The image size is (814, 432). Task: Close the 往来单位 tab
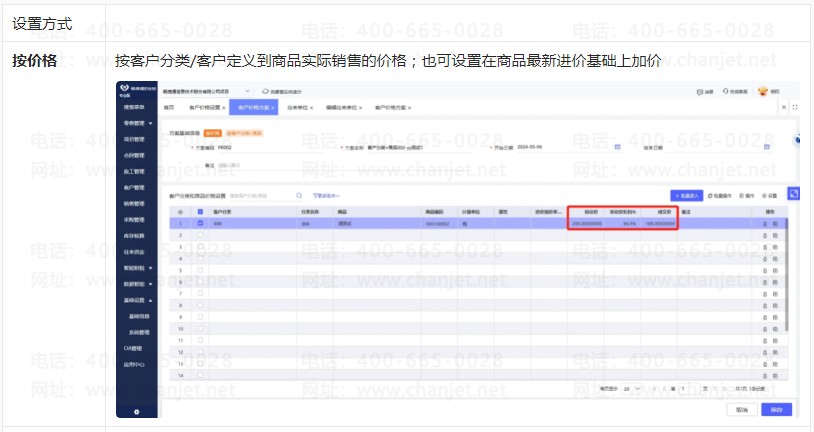311,107
